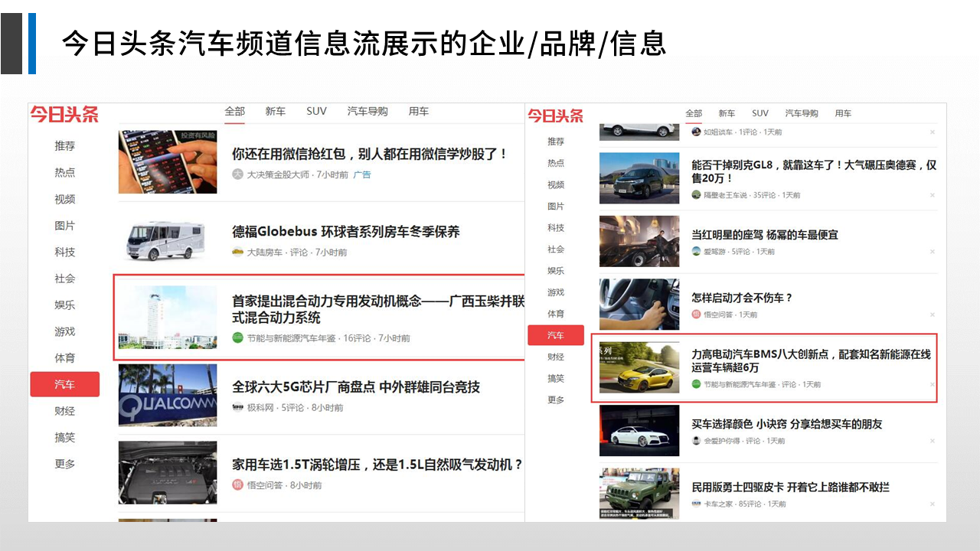980x551 pixels.
Task: Open headline 民用版勇士四驱皮卡
Action: (790, 487)
